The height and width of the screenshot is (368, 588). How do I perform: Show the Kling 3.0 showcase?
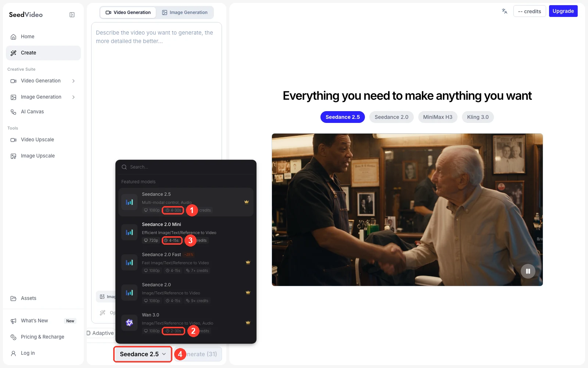478,117
